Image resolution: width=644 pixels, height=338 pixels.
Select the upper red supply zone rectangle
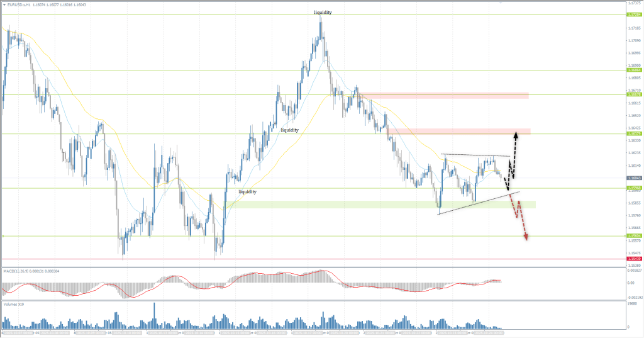[443, 95]
